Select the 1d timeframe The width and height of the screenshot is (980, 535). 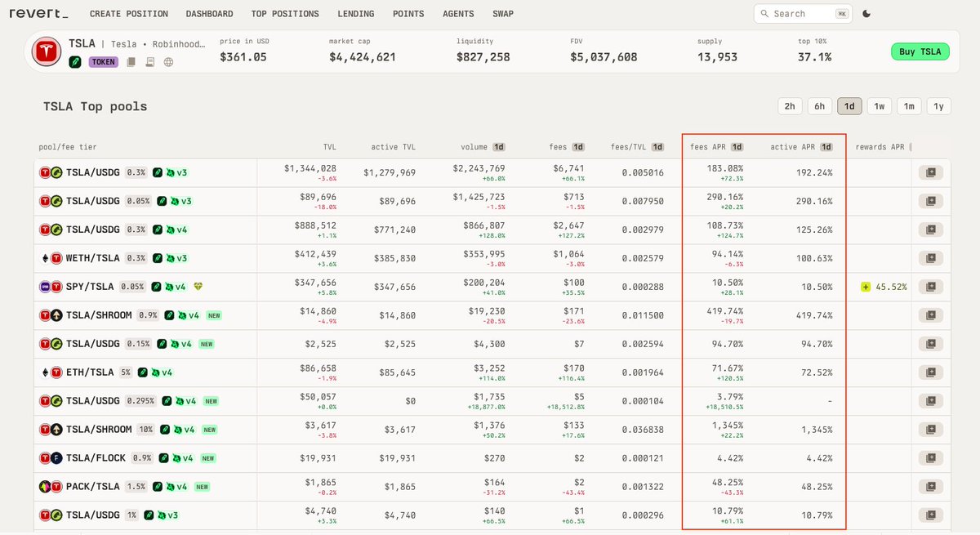849,106
